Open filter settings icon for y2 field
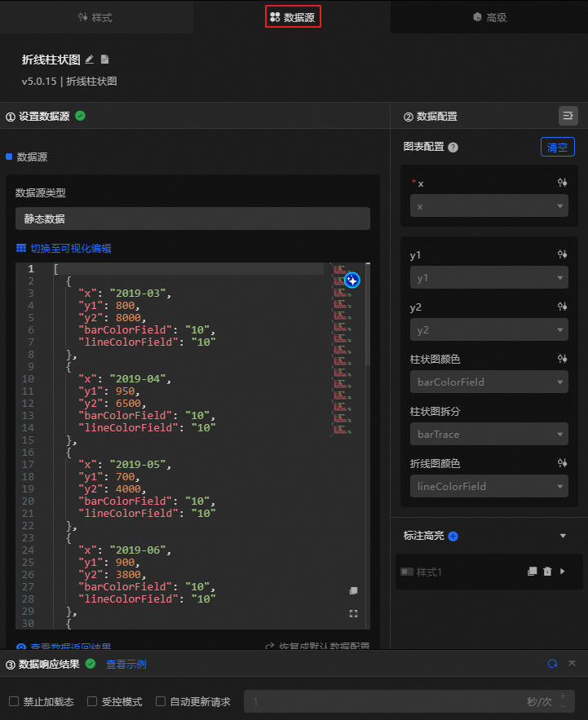 click(x=562, y=307)
